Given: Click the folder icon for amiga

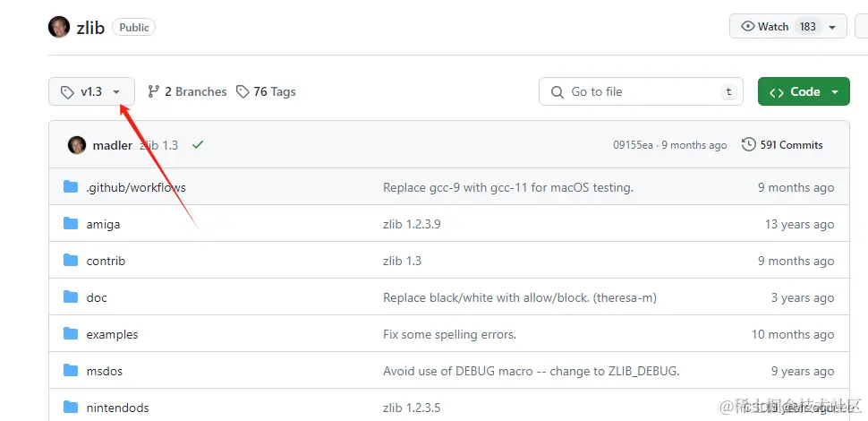Looking at the screenshot, I should (71, 223).
